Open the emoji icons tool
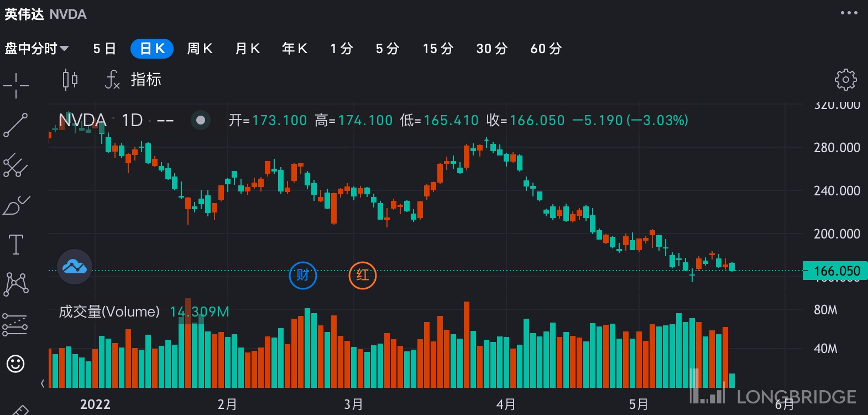Image resolution: width=868 pixels, height=415 pixels. pos(15,364)
